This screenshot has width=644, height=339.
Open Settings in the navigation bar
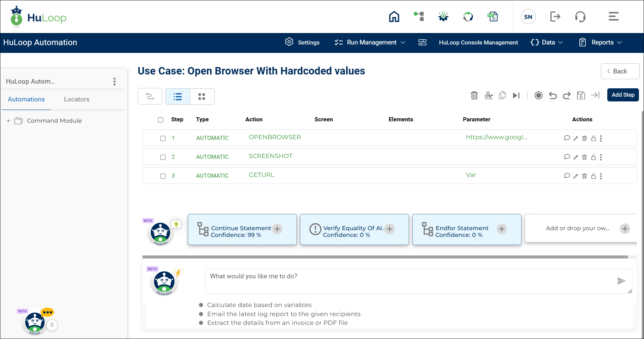click(302, 42)
